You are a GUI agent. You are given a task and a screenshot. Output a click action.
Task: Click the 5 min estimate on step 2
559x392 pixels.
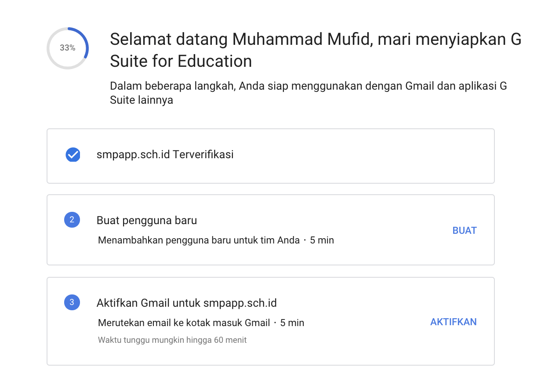pyautogui.click(x=322, y=240)
